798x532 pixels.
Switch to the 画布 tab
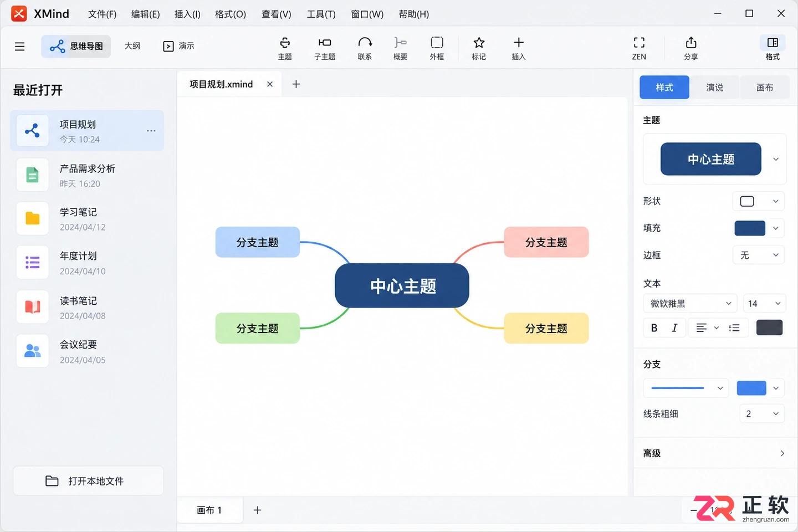point(765,88)
